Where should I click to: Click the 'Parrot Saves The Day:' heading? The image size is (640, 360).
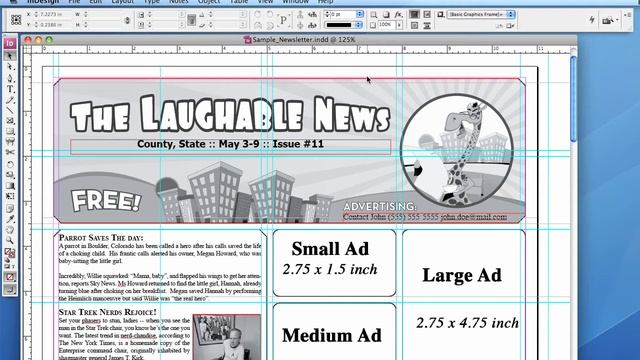pos(101,238)
